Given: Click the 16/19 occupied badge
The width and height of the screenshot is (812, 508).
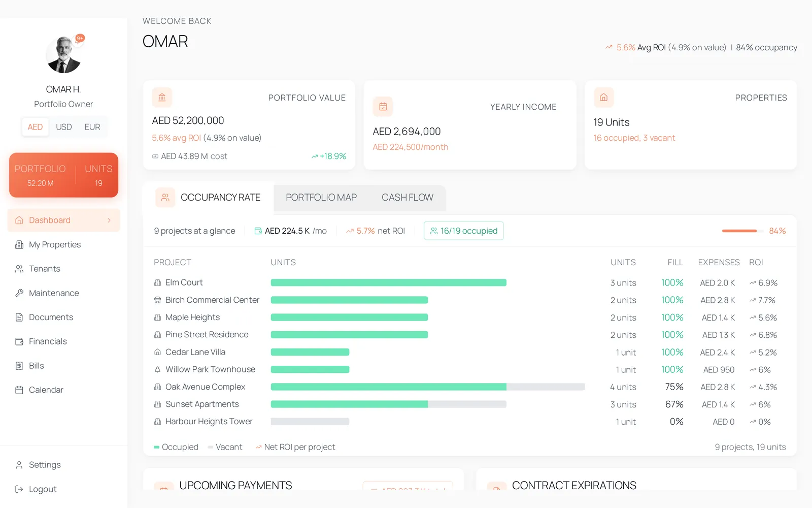Looking at the screenshot, I should click(x=464, y=231).
